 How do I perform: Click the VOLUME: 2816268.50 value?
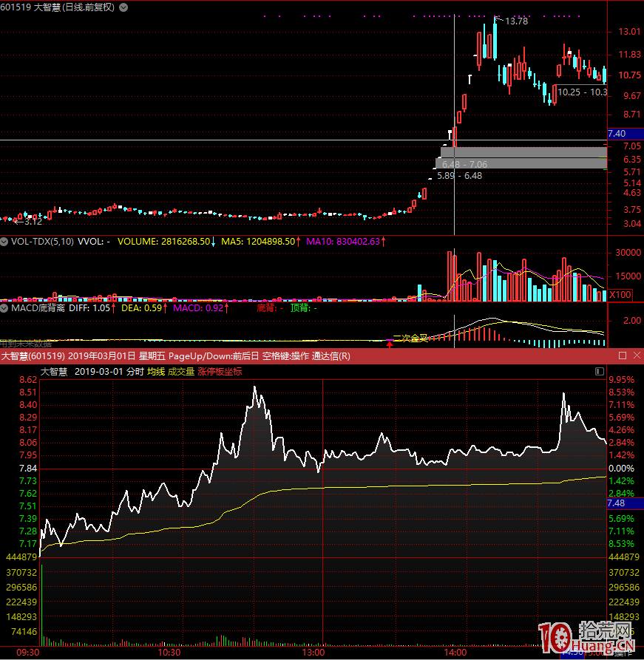[x=164, y=242]
